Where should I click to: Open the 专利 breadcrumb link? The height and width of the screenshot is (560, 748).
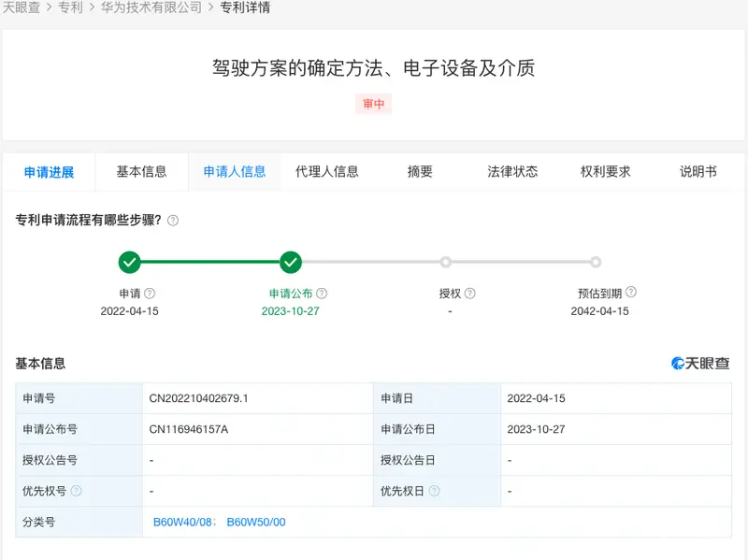(70, 7)
